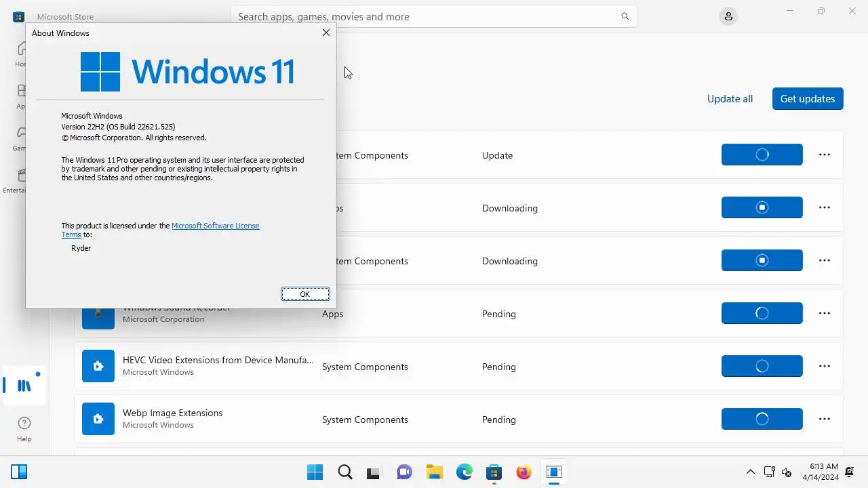Click the Ryder licensee name
The width and height of the screenshot is (868, 488).
81,248
